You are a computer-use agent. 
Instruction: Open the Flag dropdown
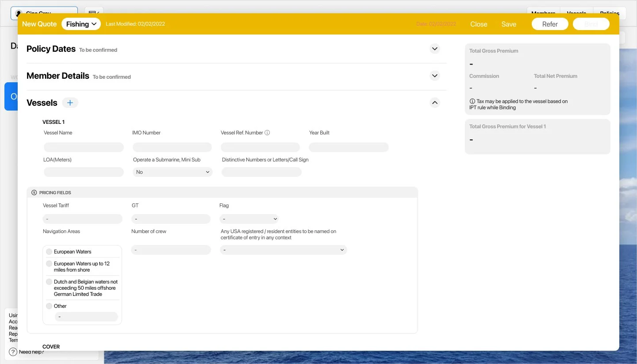[x=249, y=218]
